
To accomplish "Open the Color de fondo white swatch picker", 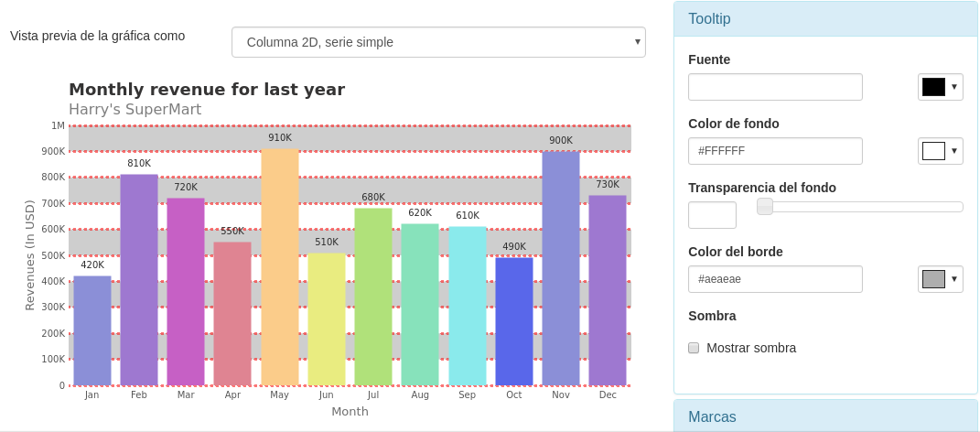I will (940, 151).
